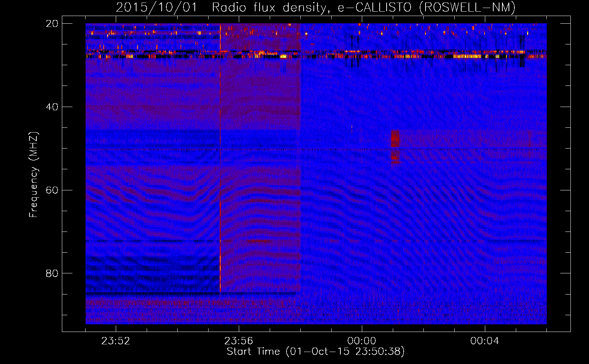
Task: Click the '23:56' time tick label
Action: coord(239,341)
